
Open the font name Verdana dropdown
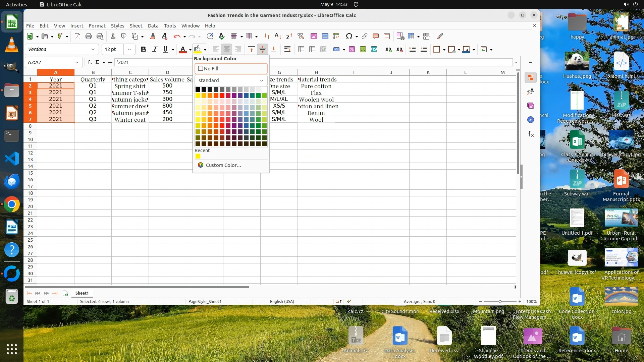click(93, 50)
